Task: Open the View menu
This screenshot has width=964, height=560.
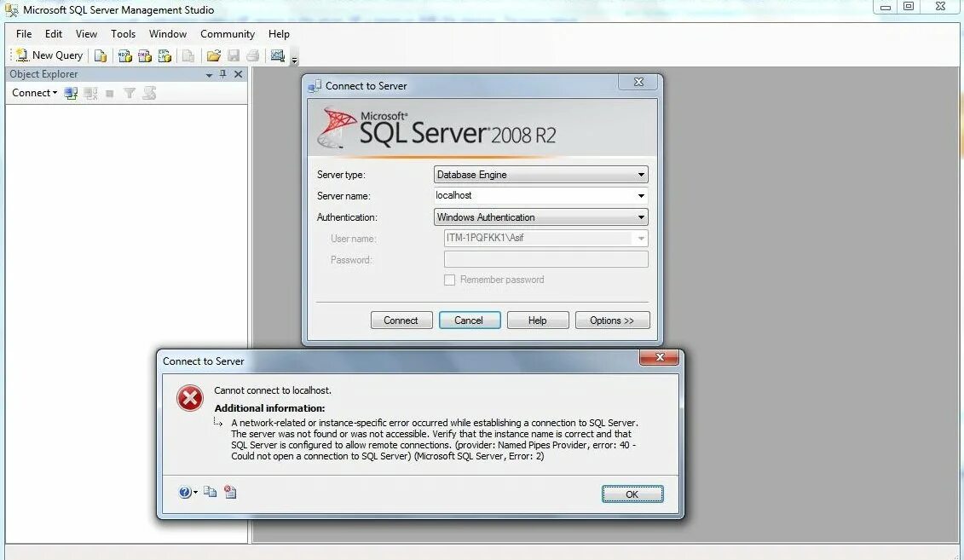Action: click(x=86, y=34)
